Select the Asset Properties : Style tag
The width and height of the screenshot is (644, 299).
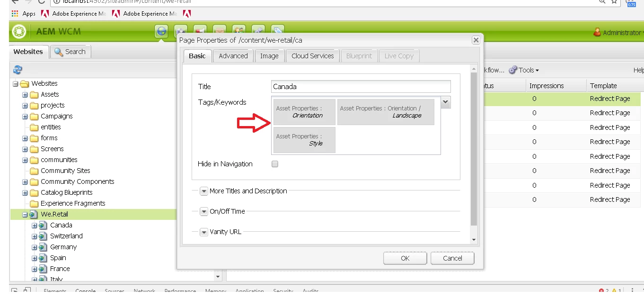(x=304, y=140)
